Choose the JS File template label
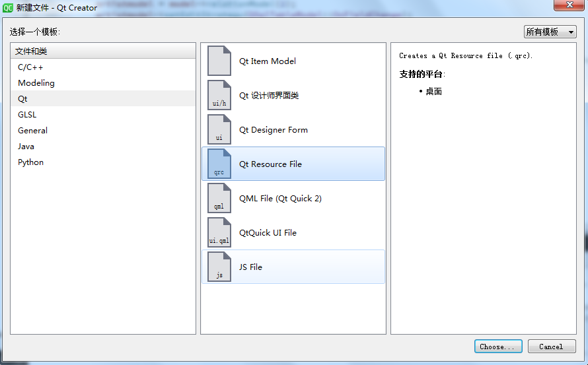 point(250,267)
